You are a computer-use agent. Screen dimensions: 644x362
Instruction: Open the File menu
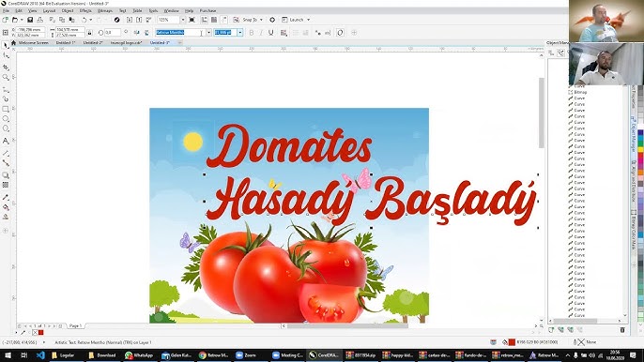(x=6, y=10)
